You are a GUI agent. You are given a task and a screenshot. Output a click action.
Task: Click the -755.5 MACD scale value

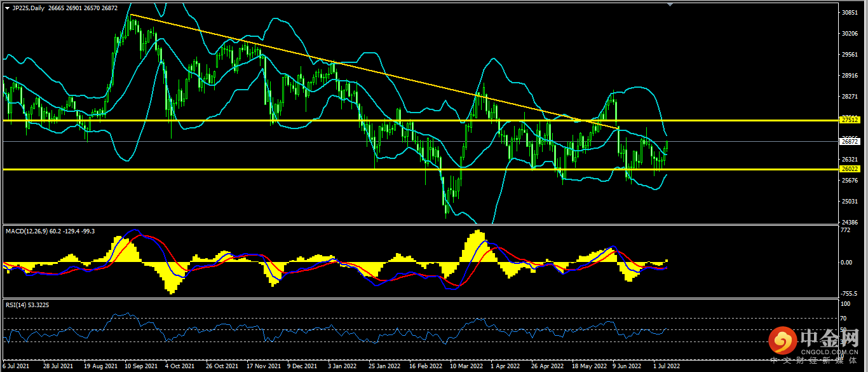pos(848,294)
